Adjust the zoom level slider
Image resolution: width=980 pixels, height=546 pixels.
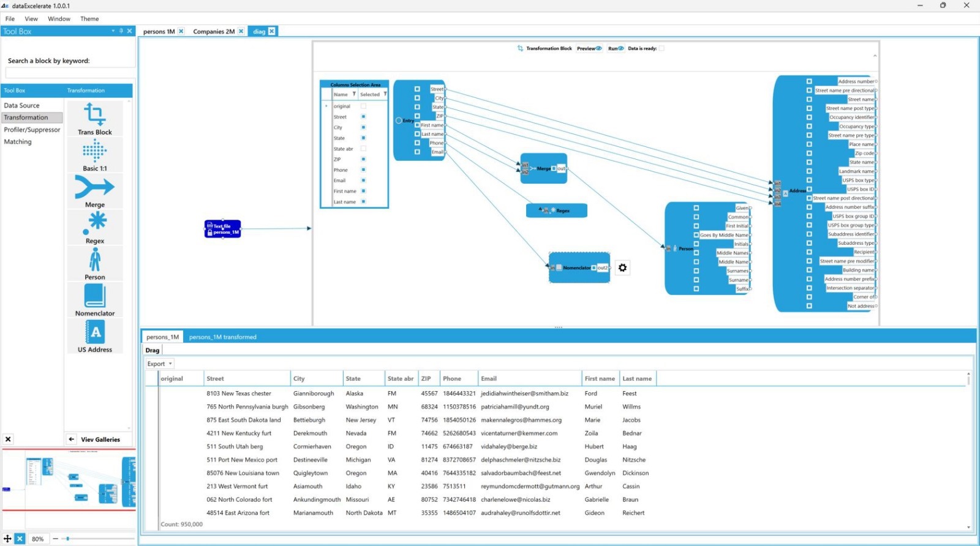point(68,539)
